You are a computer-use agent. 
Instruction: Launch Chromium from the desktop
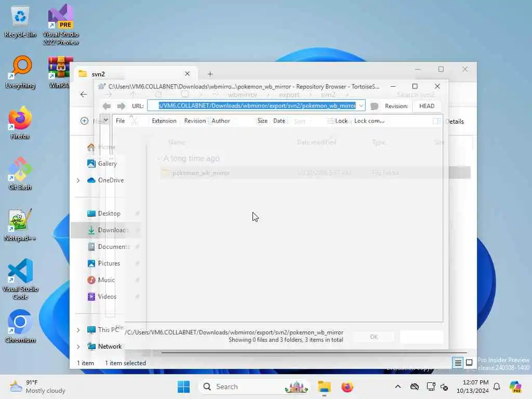[x=20, y=326]
